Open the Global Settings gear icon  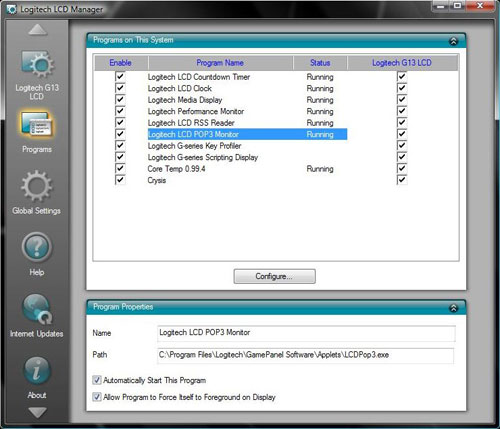tap(37, 186)
